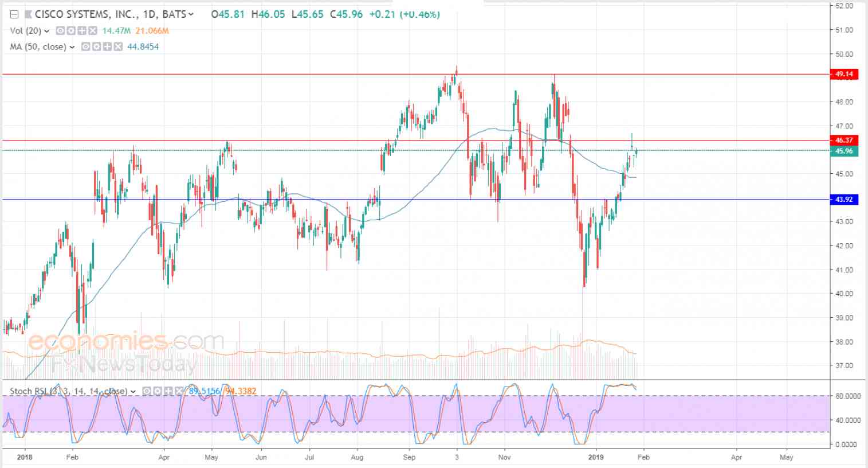Screen dimensions: 868x468
Task: Add an indicator on the MA row
Action: (108, 48)
